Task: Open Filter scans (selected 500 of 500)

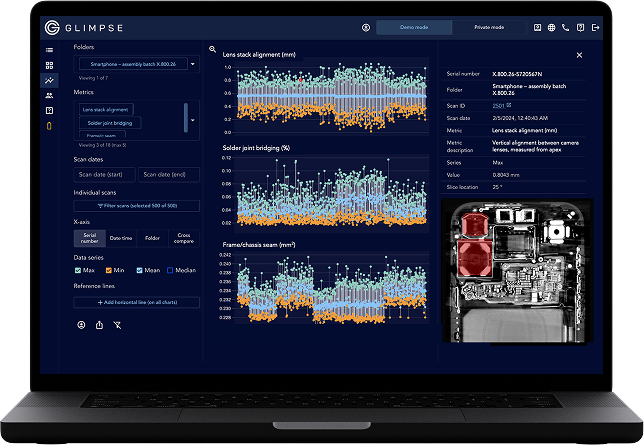Action: (137, 206)
